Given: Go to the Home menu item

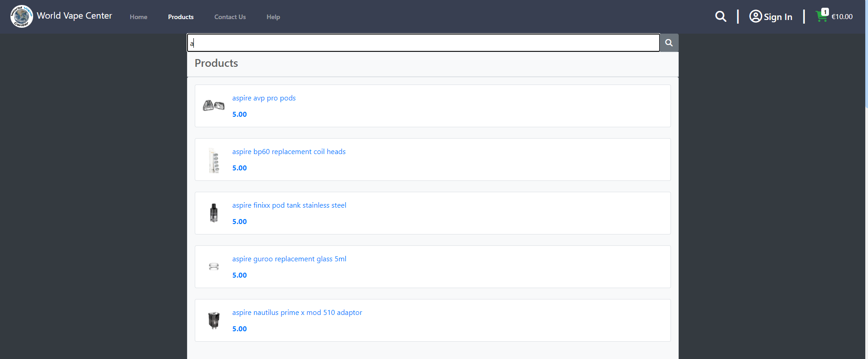Looking at the screenshot, I should pos(138,17).
